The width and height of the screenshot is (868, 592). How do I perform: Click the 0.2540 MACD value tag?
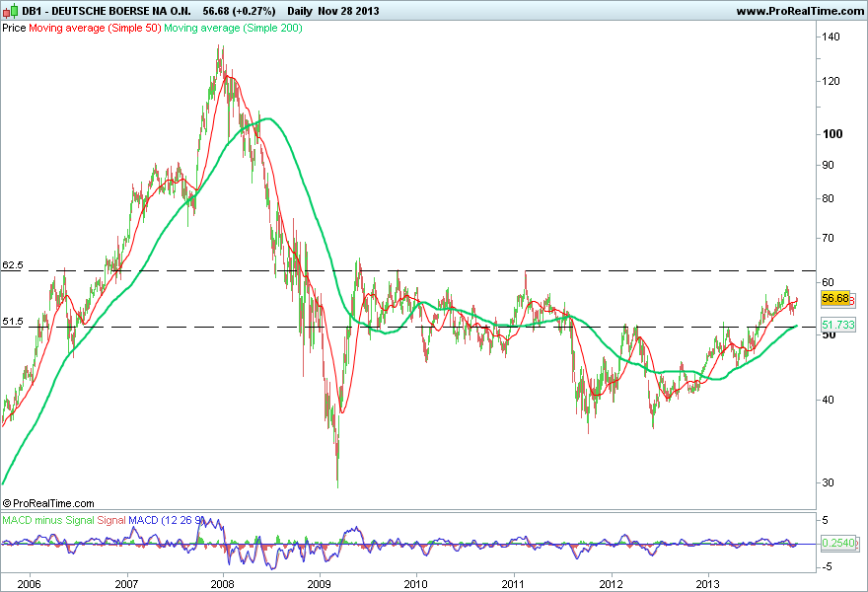[x=838, y=543]
